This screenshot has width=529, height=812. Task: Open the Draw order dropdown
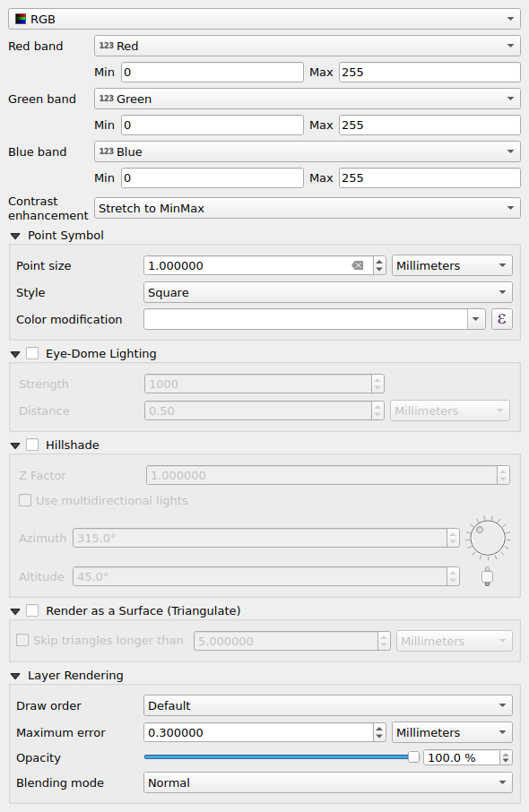click(x=327, y=706)
